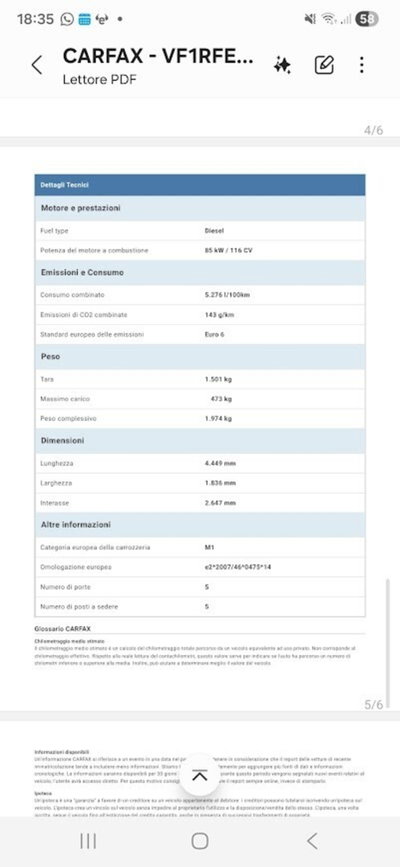The image size is (400, 867).
Task: Tap the Dettagli Tecnici table header
Action: pos(200,185)
